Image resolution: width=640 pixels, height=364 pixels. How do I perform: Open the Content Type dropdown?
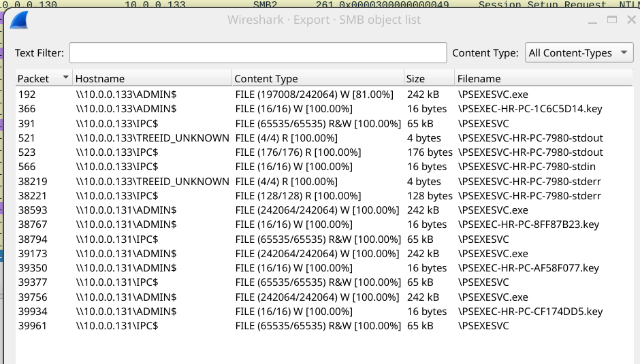click(x=579, y=53)
